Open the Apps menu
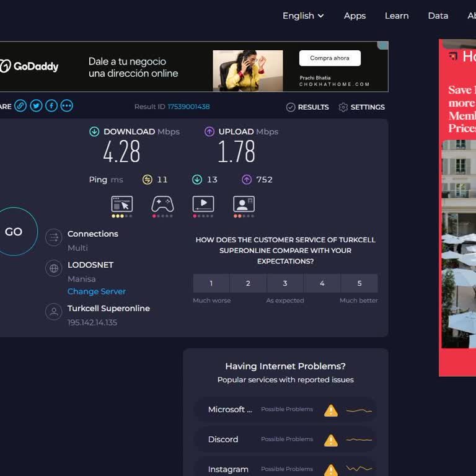Screen dimensions: 476x476 point(355,15)
